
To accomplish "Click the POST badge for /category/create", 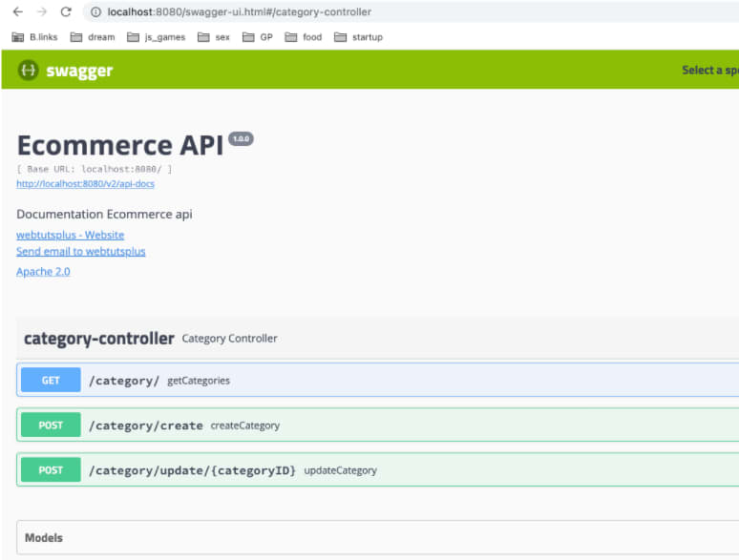I will coord(51,425).
